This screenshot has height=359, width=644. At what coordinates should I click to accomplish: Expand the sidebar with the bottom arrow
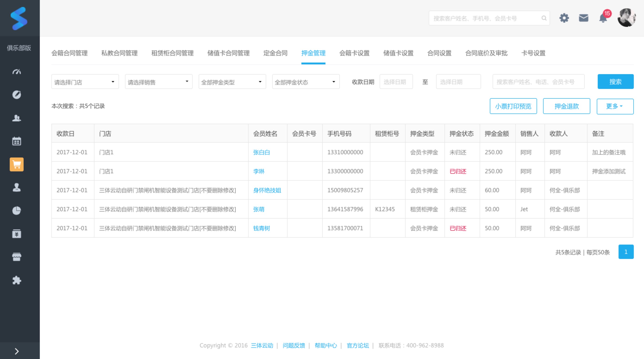coord(16,351)
